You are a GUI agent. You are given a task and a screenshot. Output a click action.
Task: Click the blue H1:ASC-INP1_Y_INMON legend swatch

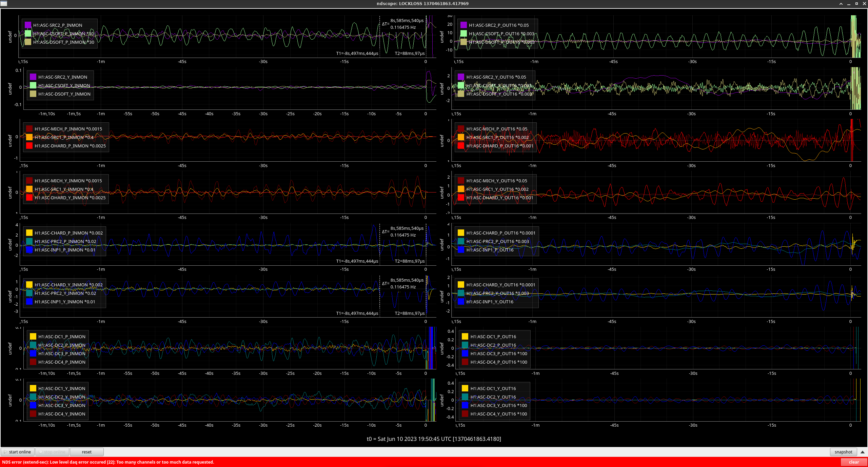[29, 302]
